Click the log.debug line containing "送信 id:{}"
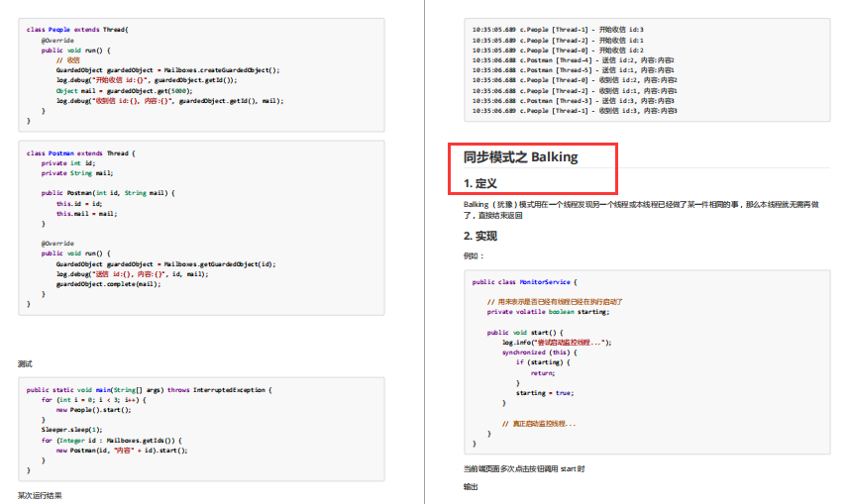 (133, 274)
